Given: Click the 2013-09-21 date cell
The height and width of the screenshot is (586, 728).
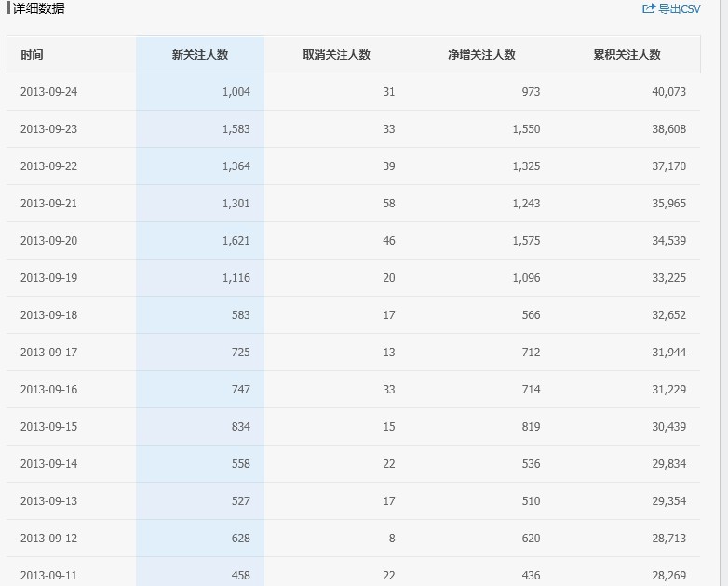Looking at the screenshot, I should (x=48, y=204).
